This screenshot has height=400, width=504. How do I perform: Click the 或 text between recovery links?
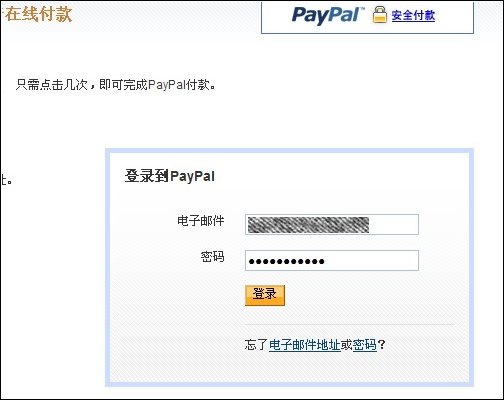(x=346, y=345)
